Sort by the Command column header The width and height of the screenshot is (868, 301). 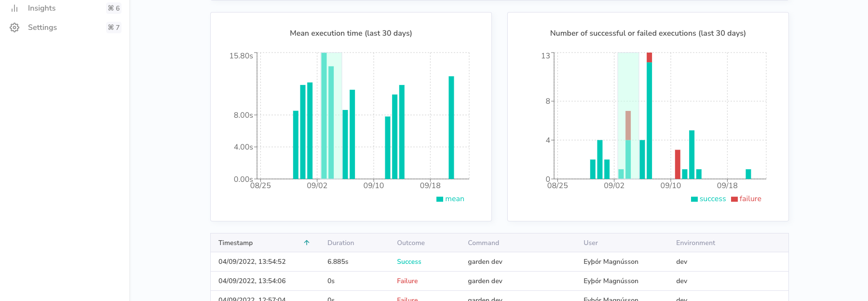pos(483,243)
